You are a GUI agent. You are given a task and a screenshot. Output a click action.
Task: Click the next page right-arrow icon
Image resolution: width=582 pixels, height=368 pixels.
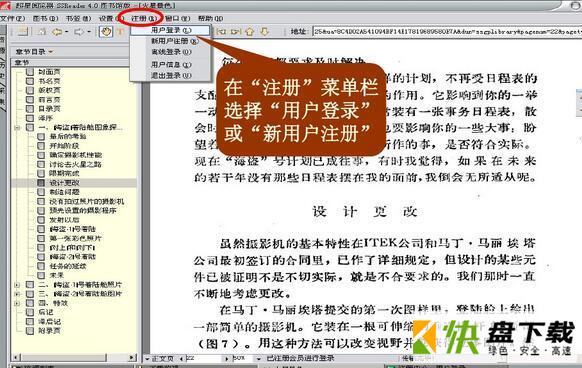tap(235, 32)
